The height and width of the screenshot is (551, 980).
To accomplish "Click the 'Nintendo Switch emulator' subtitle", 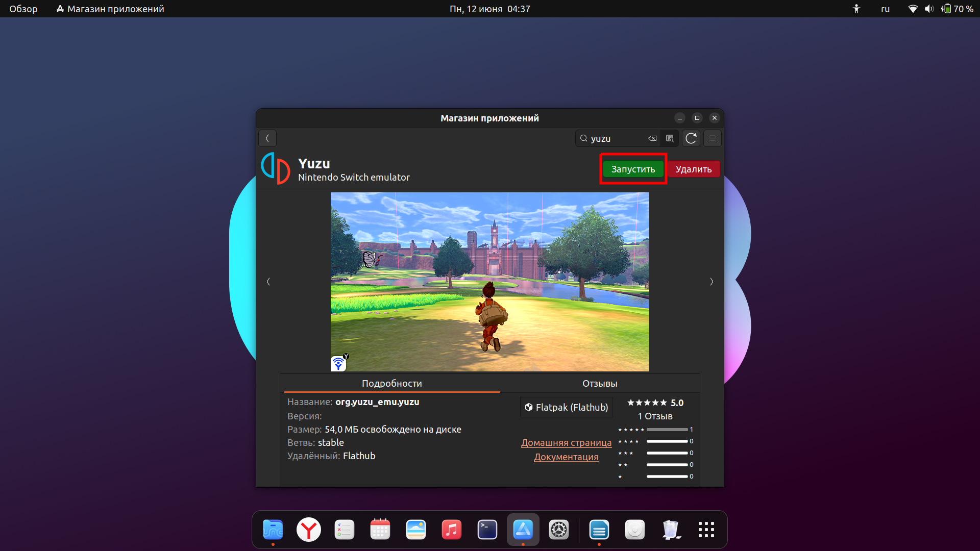I will click(354, 178).
